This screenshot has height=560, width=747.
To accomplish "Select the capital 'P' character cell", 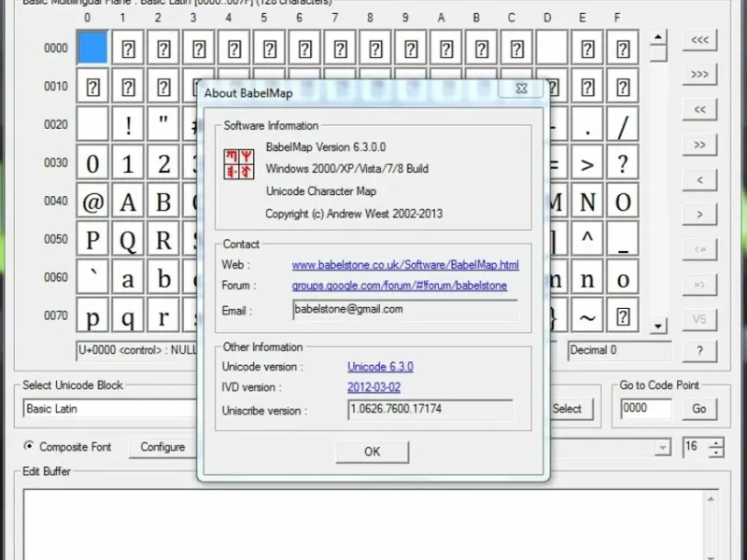I will 92,239.
